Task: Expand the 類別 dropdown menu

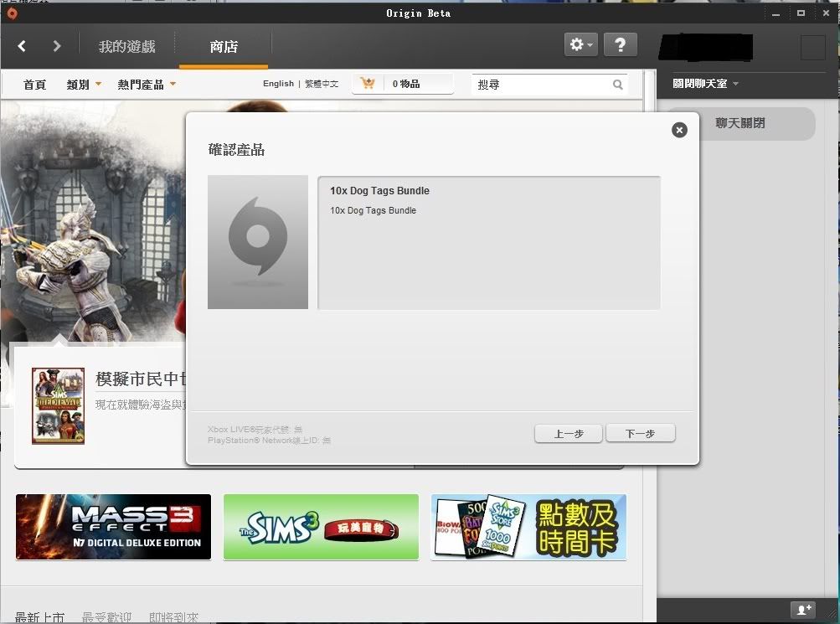Action: click(84, 85)
